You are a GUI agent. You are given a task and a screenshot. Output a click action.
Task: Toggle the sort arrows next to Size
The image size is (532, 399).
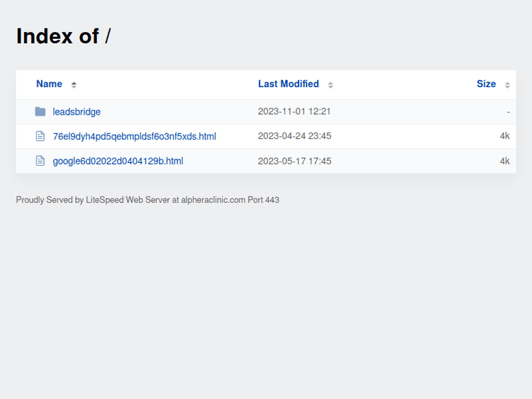(x=507, y=85)
